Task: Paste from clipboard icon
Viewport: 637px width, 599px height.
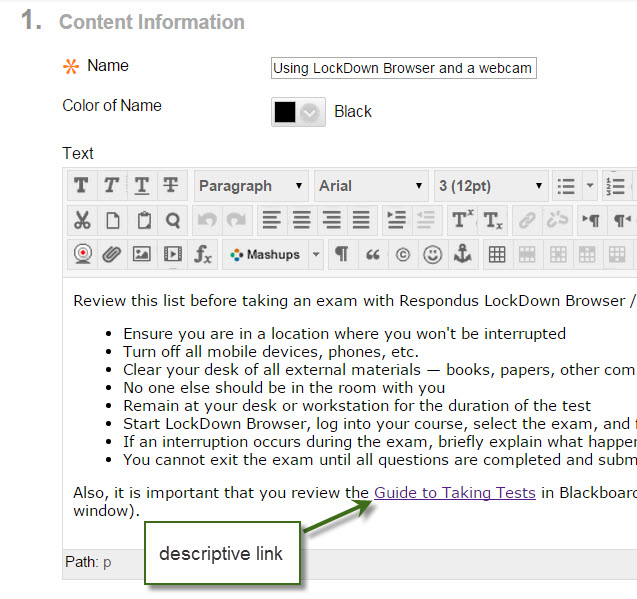Action: click(143, 221)
